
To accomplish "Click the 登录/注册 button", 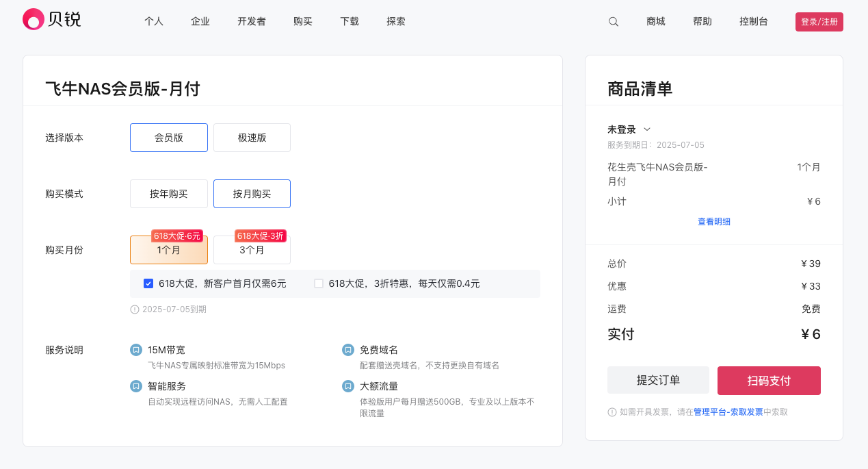I will (819, 22).
